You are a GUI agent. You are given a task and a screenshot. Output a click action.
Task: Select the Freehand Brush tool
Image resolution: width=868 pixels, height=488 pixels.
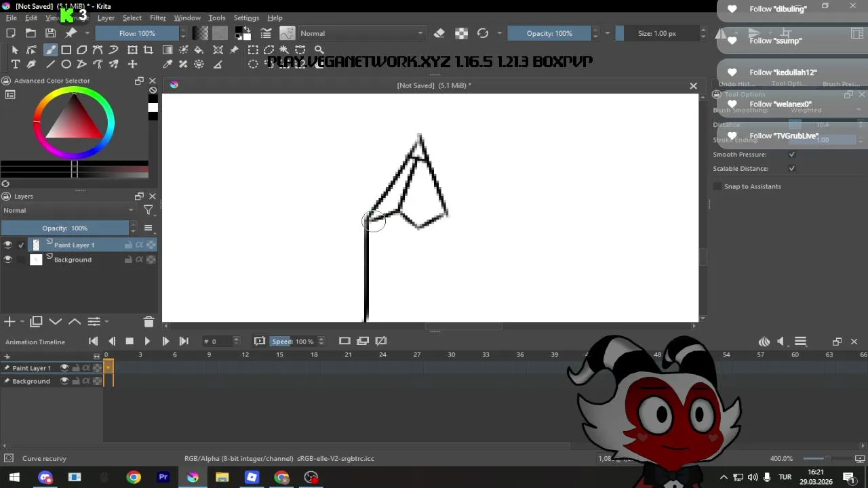click(50, 49)
